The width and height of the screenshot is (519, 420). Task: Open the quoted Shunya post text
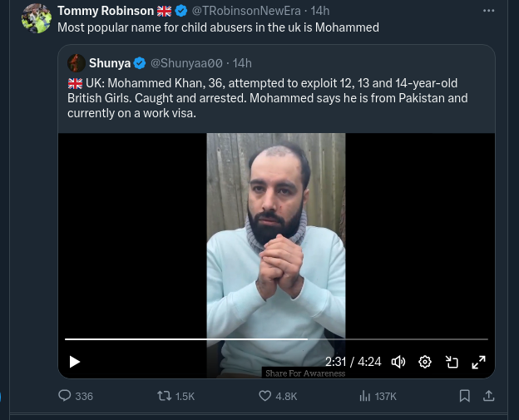(266, 98)
